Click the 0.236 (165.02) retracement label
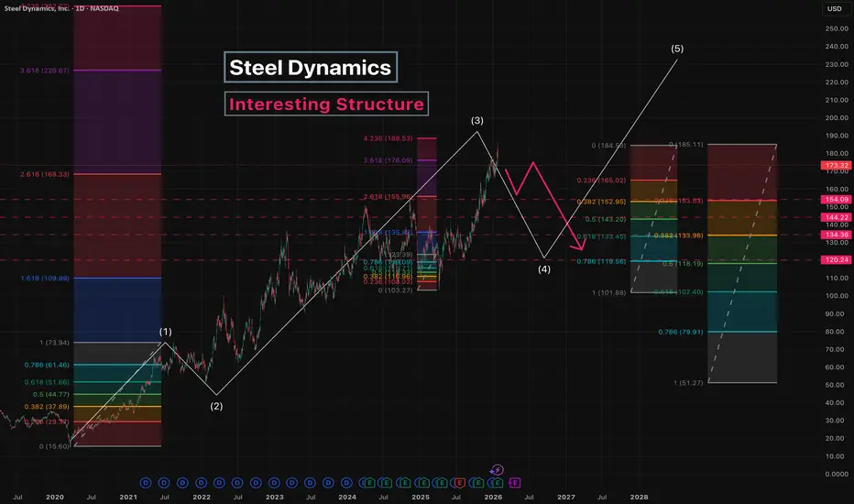854x504 pixels. pyautogui.click(x=601, y=181)
